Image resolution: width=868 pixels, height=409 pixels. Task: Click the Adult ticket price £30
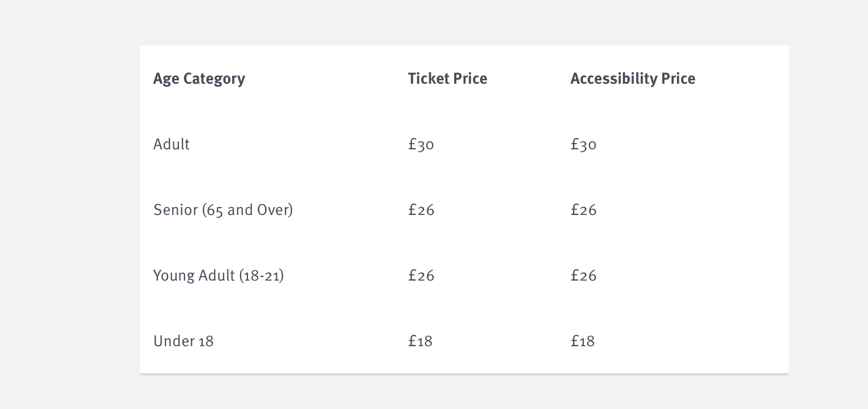pyautogui.click(x=421, y=145)
